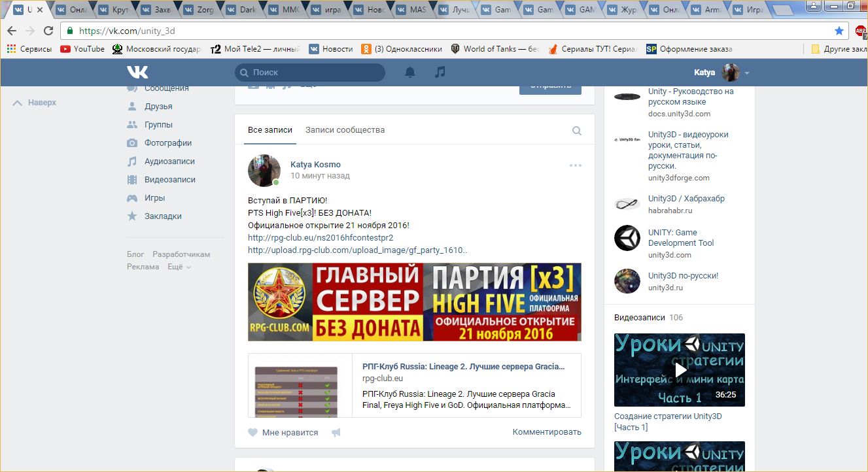Like the post with Мне нравится

(283, 432)
